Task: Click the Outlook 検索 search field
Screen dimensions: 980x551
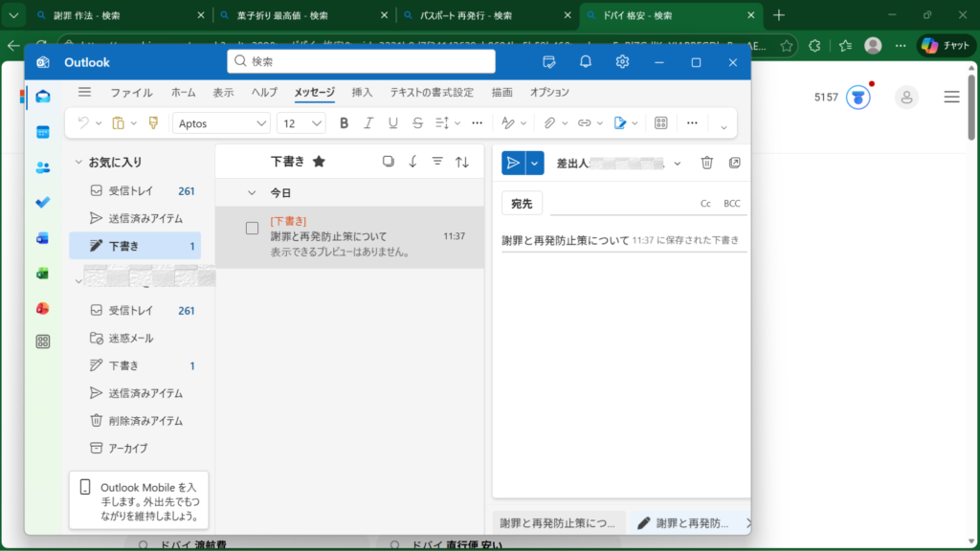Action: [x=362, y=61]
